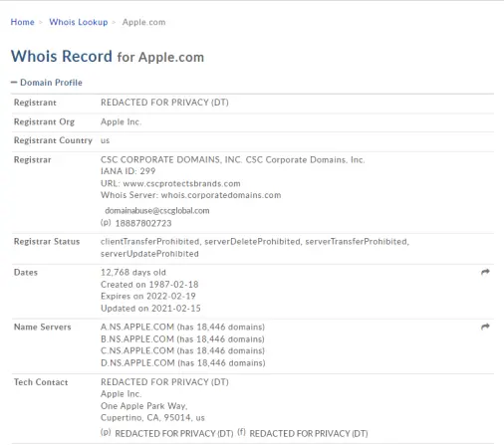504x445 pixels.
Task: Click the 12,768 days old text
Action: 133,273
